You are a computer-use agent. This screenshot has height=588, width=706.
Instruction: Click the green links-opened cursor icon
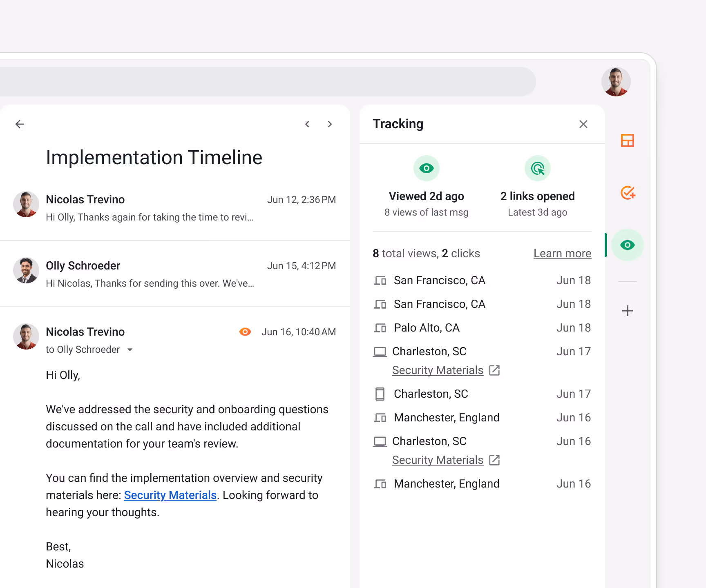tap(538, 168)
